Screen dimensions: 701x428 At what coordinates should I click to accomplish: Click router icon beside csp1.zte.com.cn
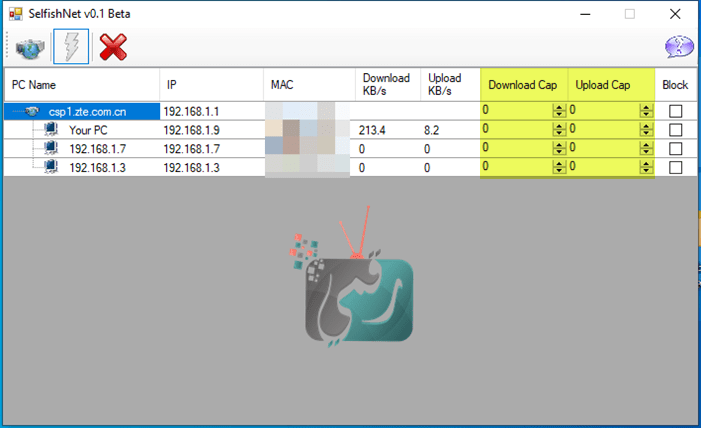32,111
